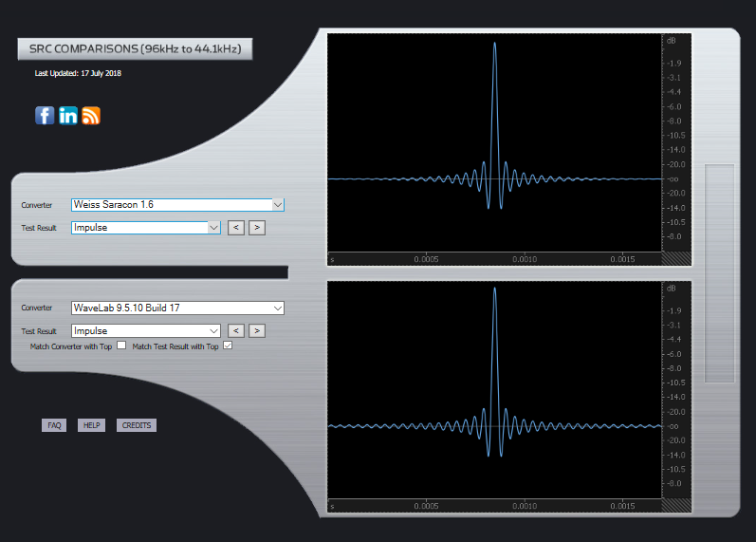Image resolution: width=756 pixels, height=542 pixels.
Task: Click the SRC COMPARISONS title banner
Action: (x=135, y=48)
